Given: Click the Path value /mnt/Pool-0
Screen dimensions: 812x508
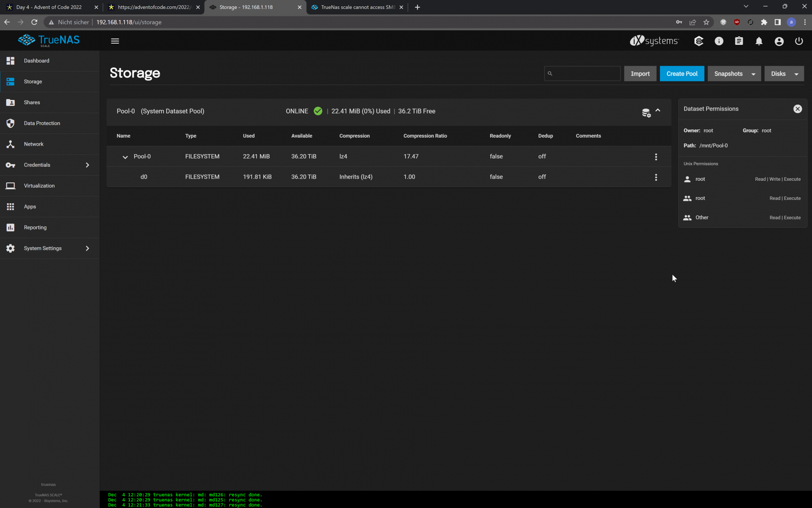Looking at the screenshot, I should pos(714,146).
